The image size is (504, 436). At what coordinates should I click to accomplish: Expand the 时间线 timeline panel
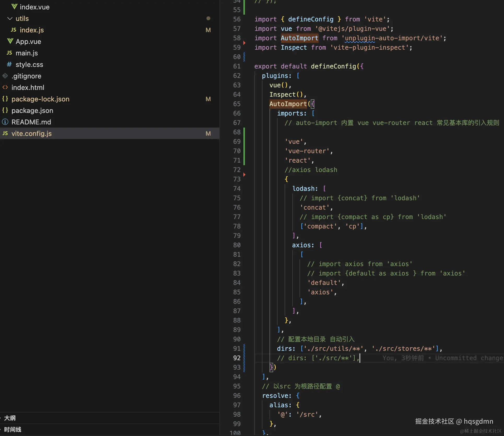[13, 429]
